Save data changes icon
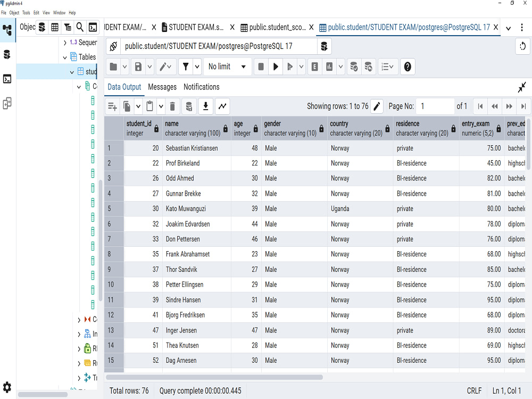Viewport: 532px width, 399px height. (189, 106)
